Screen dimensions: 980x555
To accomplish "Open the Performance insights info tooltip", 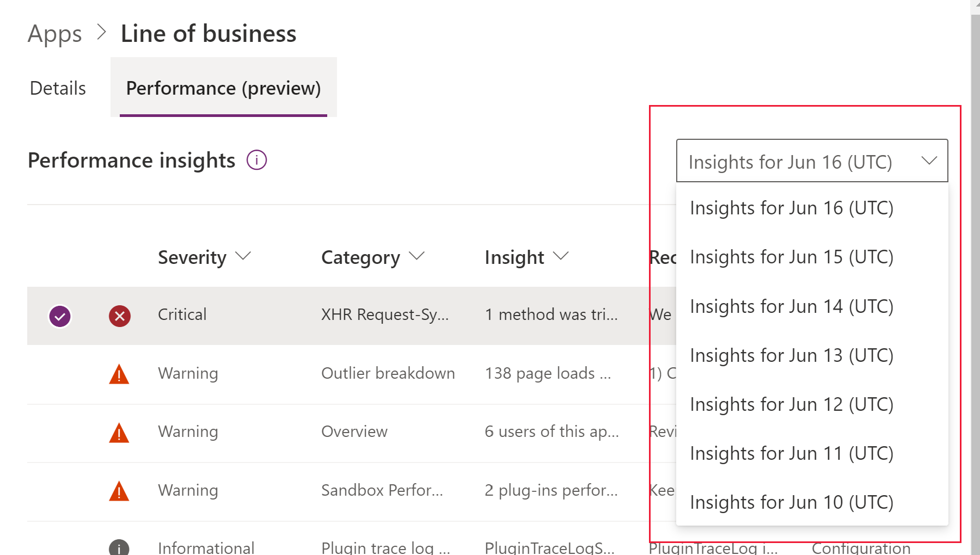I will (x=255, y=159).
